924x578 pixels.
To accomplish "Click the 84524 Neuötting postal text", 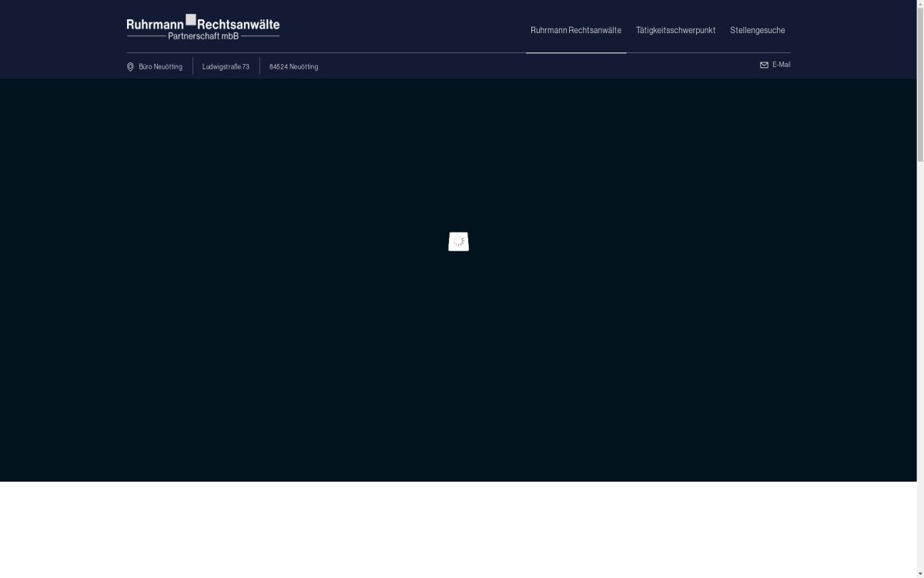I will pyautogui.click(x=293, y=67).
